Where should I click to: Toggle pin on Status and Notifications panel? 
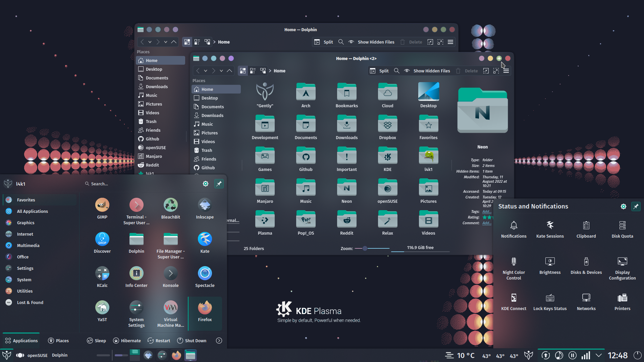coord(636,206)
